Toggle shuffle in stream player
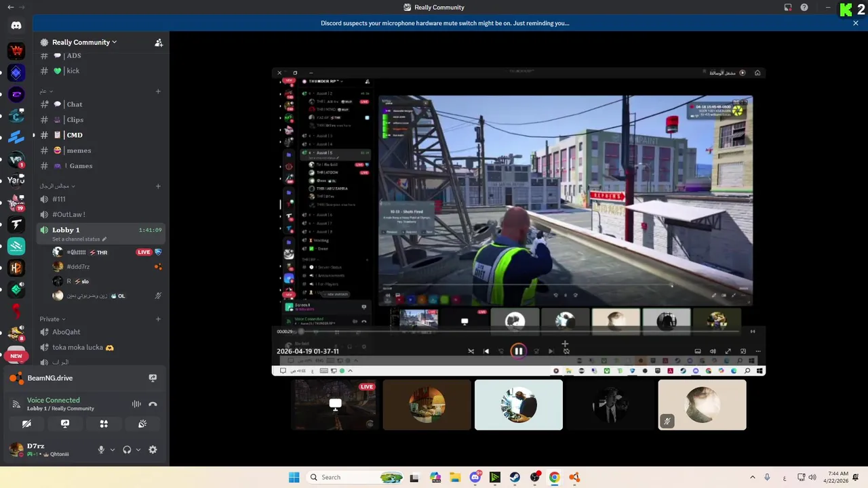 [471, 351]
